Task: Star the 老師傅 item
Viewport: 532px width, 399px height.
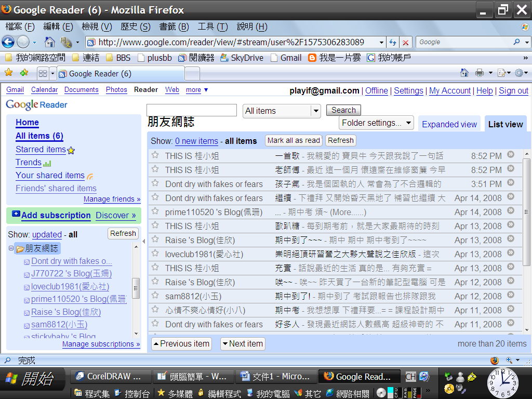Action: coord(155,169)
